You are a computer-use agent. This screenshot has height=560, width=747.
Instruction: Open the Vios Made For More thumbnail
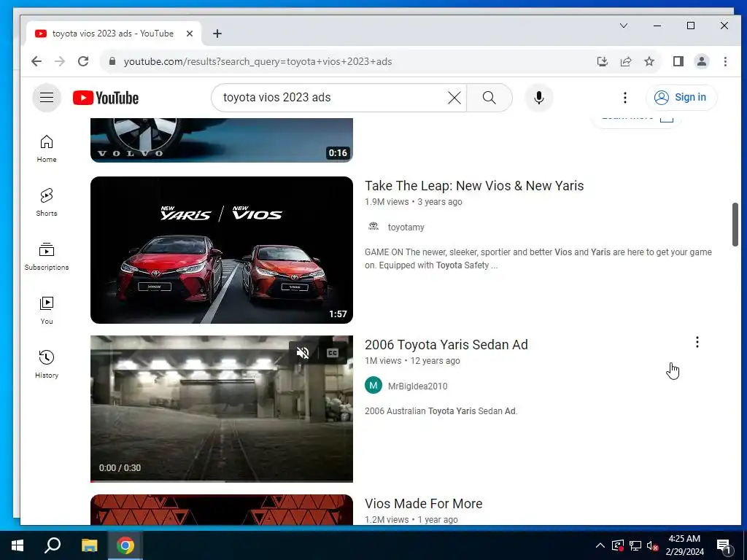click(x=222, y=510)
